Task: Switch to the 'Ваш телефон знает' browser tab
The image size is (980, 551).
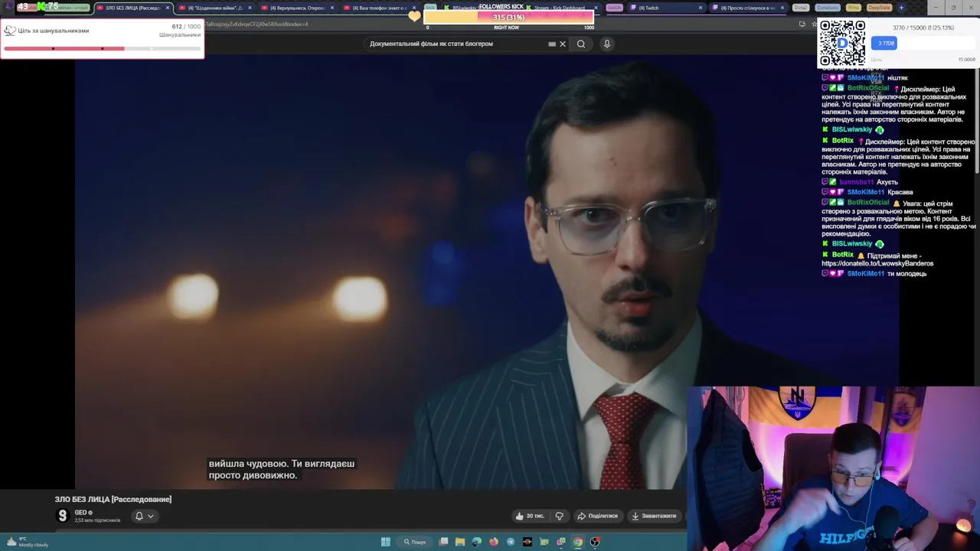Action: coord(378,8)
